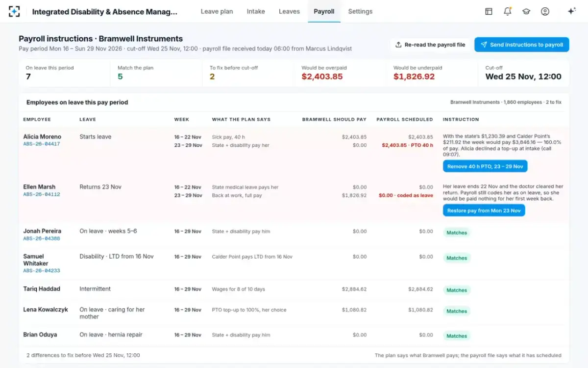Image resolution: width=588 pixels, height=368 pixels.
Task: Click the Match the plan card
Action: (x=156, y=73)
